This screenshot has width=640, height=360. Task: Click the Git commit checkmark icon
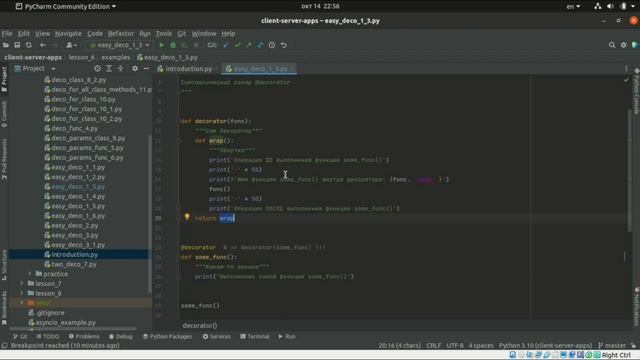pyautogui.click(x=238, y=45)
